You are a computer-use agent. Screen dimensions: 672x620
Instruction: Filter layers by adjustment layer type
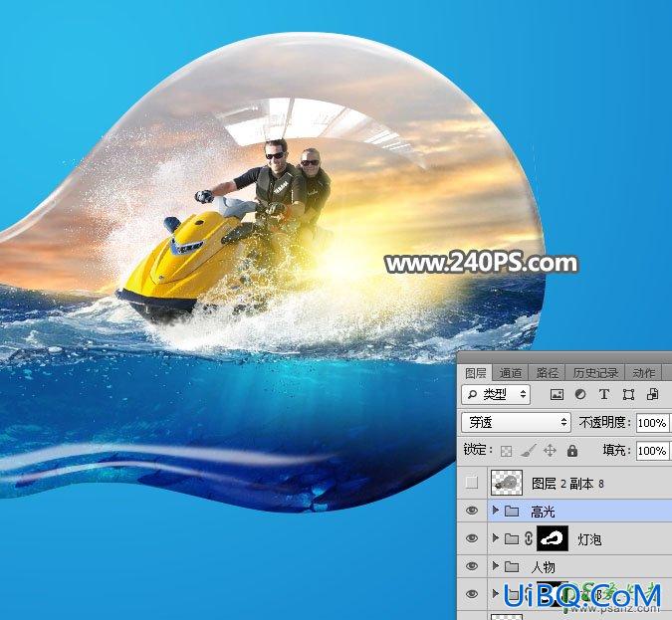[x=580, y=394]
